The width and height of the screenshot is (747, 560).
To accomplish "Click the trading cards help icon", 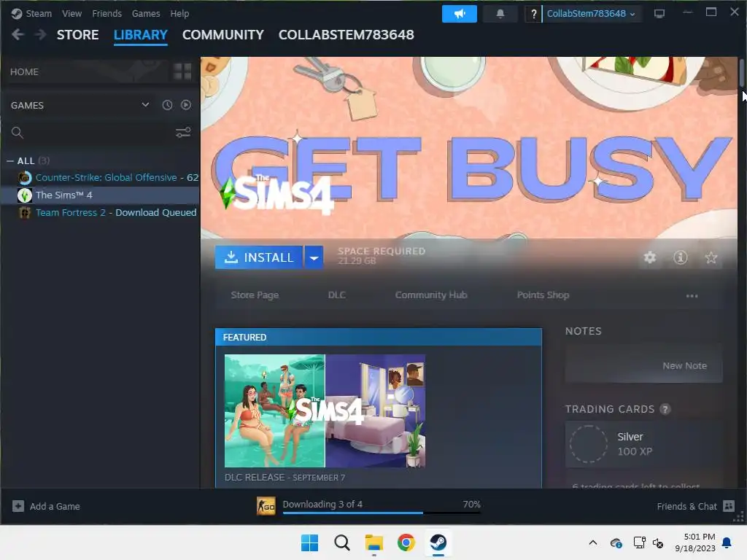I will click(665, 409).
